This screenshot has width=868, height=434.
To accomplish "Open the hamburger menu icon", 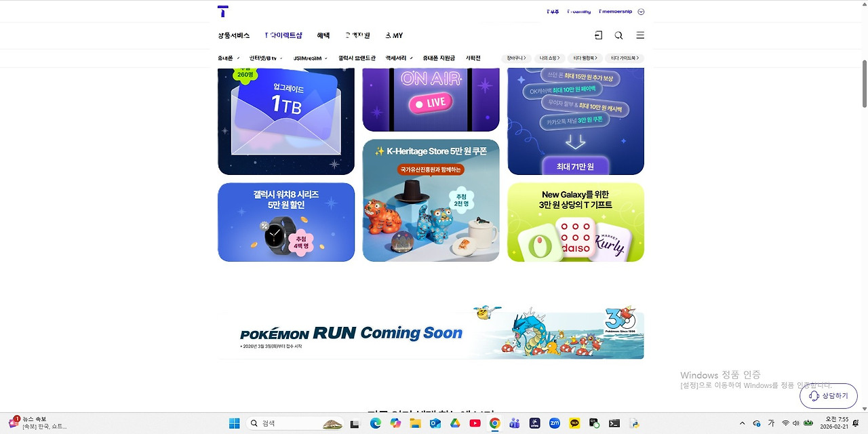I will pyautogui.click(x=640, y=35).
